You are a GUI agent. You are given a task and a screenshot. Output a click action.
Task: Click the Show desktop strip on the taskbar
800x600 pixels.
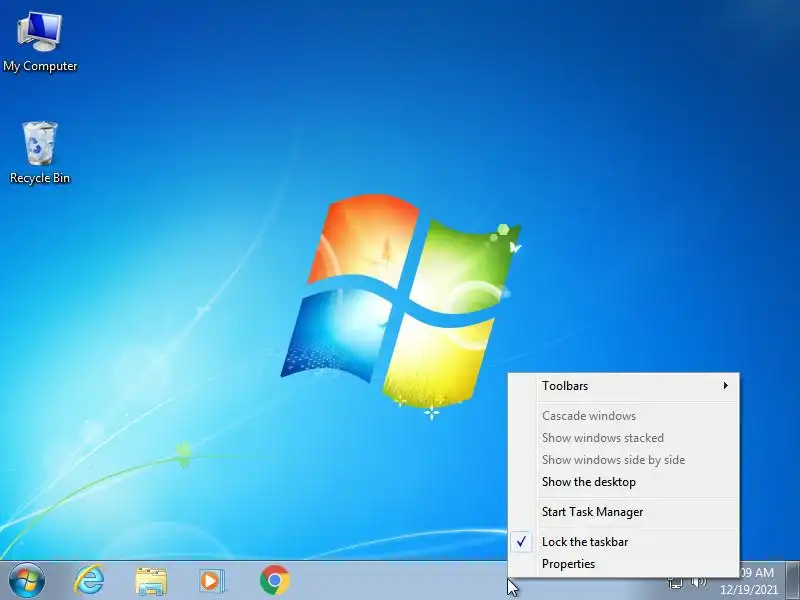[793, 581]
